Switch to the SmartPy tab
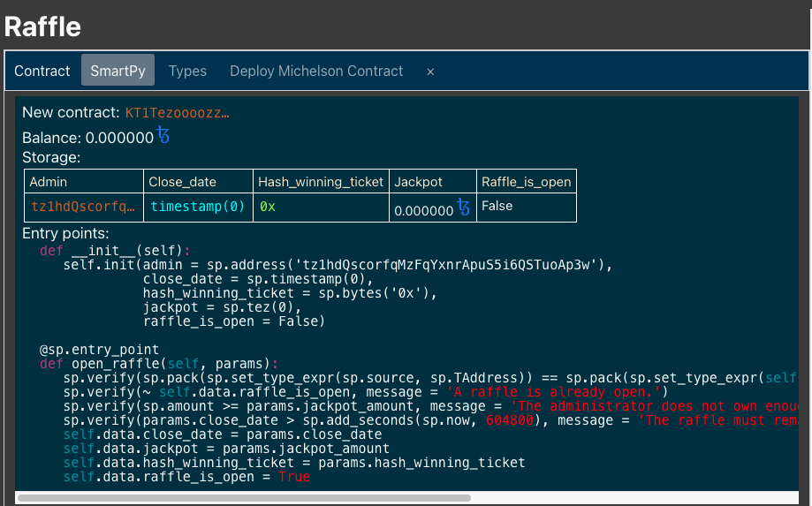812x506 pixels. (x=118, y=71)
